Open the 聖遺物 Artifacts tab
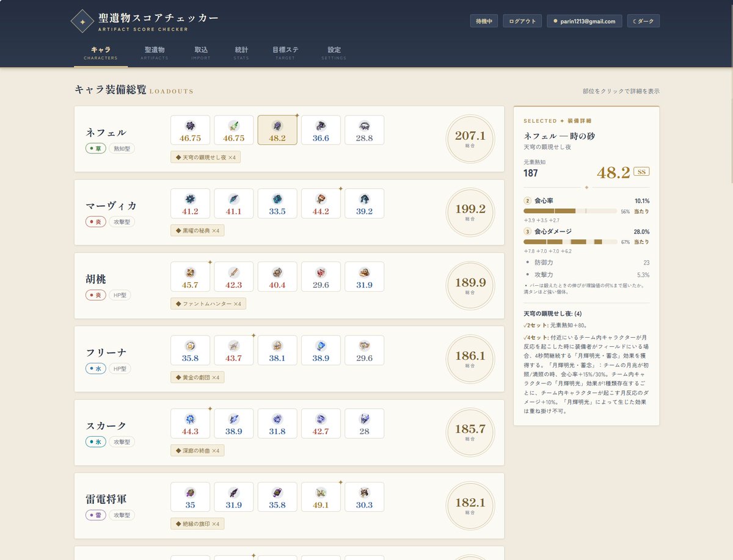Screen dimensions: 733x560 point(155,53)
